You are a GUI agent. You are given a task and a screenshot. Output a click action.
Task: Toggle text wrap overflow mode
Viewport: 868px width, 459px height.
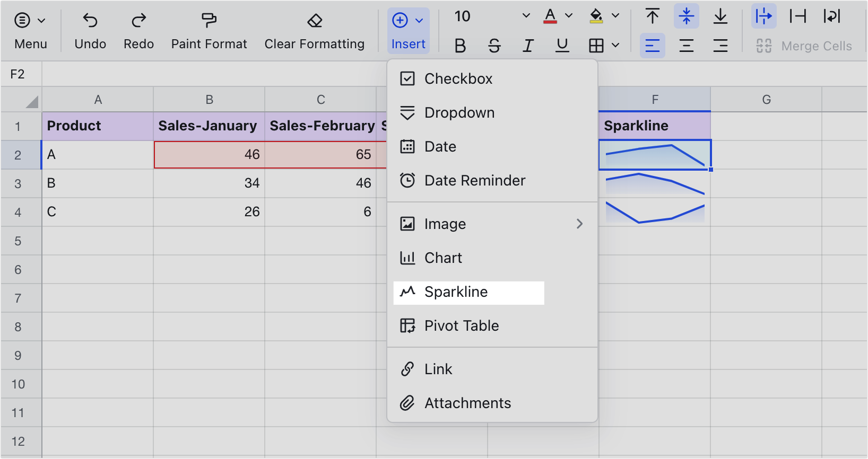point(763,16)
